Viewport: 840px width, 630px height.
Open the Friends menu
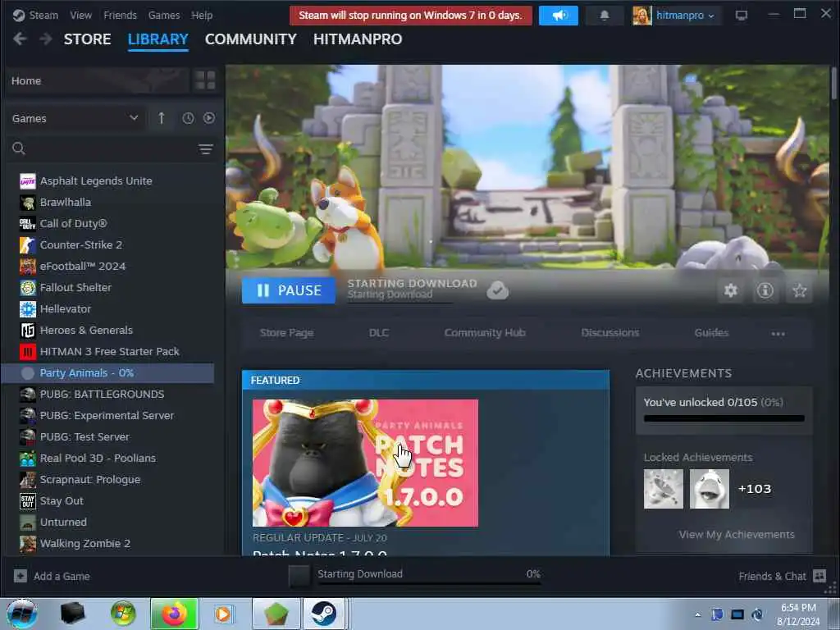(120, 16)
